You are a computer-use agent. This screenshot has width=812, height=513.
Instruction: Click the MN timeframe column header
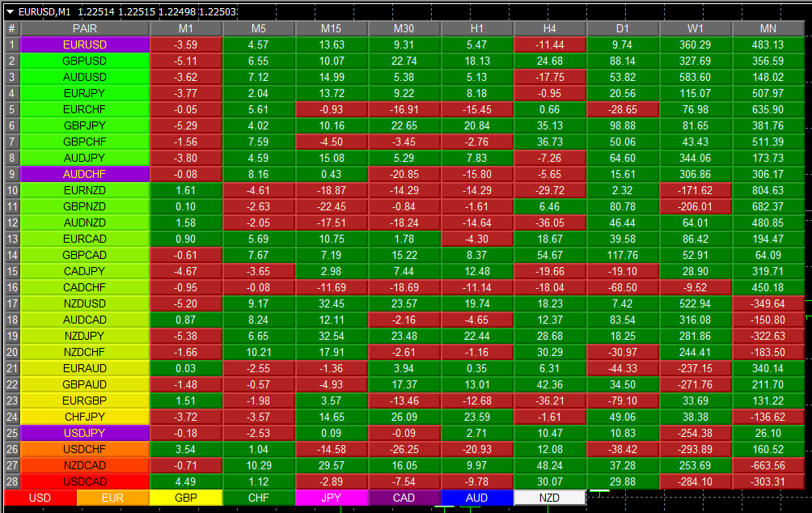pyautogui.click(x=768, y=29)
